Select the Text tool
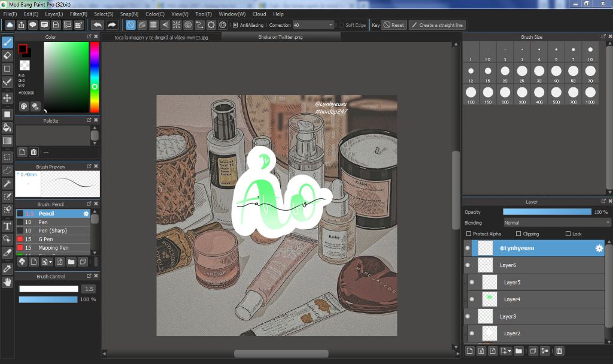Viewport: 613px width, 364px height. (7, 226)
